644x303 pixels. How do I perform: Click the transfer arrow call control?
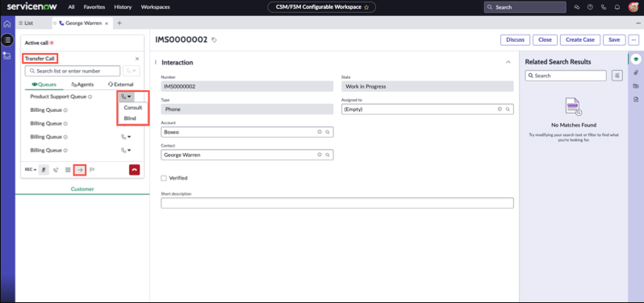click(x=80, y=170)
